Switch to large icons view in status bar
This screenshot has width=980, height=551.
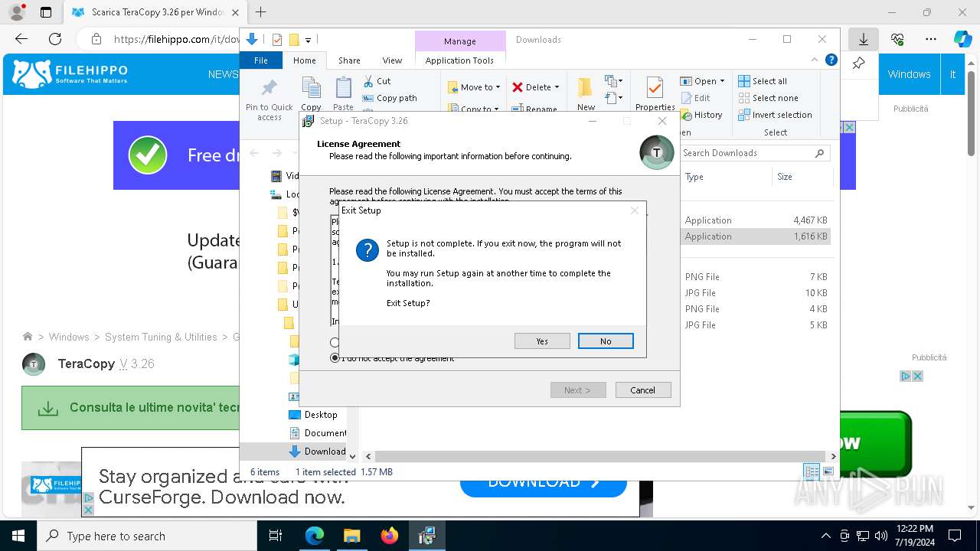(828, 472)
